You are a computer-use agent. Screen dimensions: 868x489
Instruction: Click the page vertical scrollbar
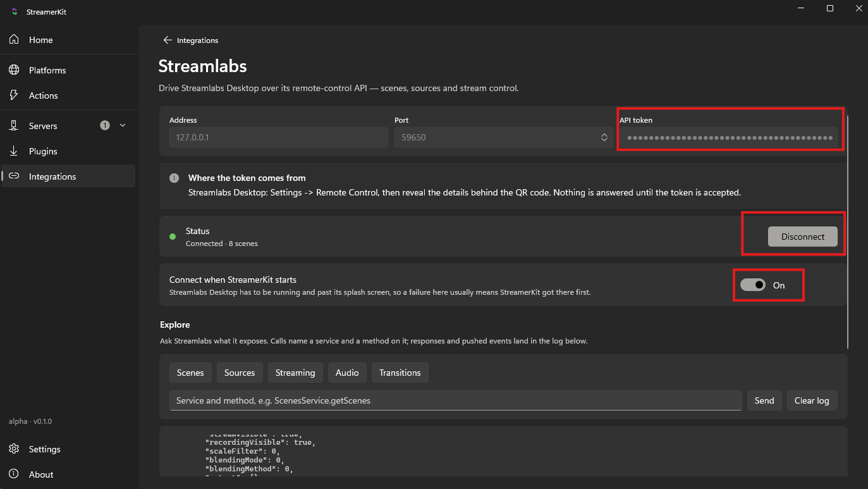pyautogui.click(x=848, y=231)
